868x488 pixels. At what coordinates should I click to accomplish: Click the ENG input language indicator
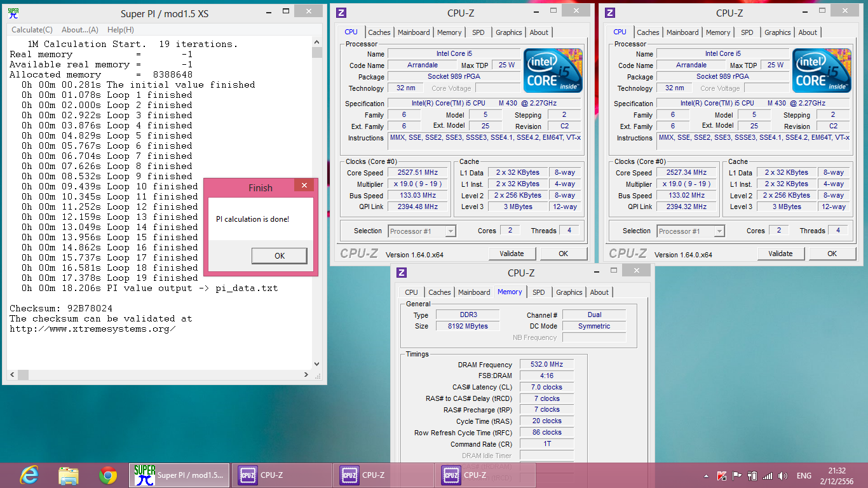(x=804, y=476)
